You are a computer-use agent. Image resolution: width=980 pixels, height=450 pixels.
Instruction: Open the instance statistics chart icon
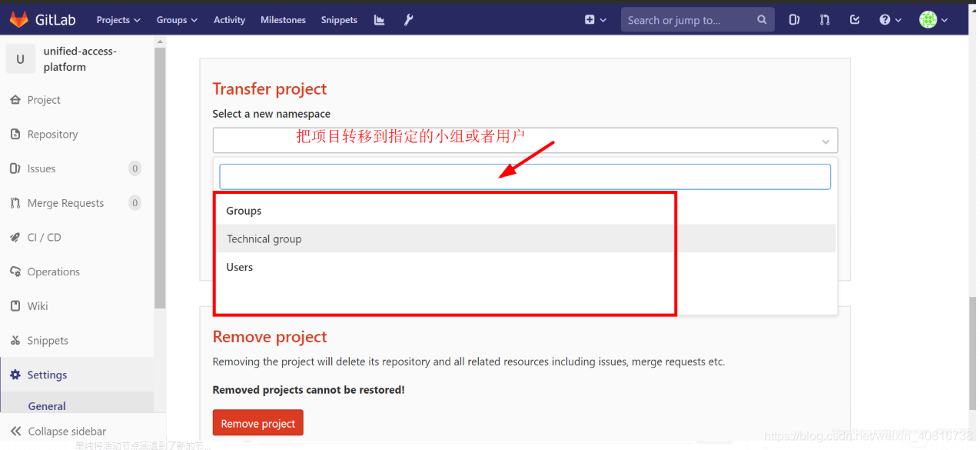380,20
